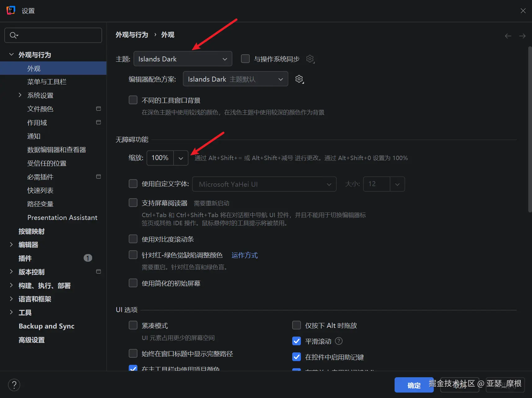Click the gear icon beside 与操作系统同步
The image size is (532, 398).
click(x=310, y=59)
